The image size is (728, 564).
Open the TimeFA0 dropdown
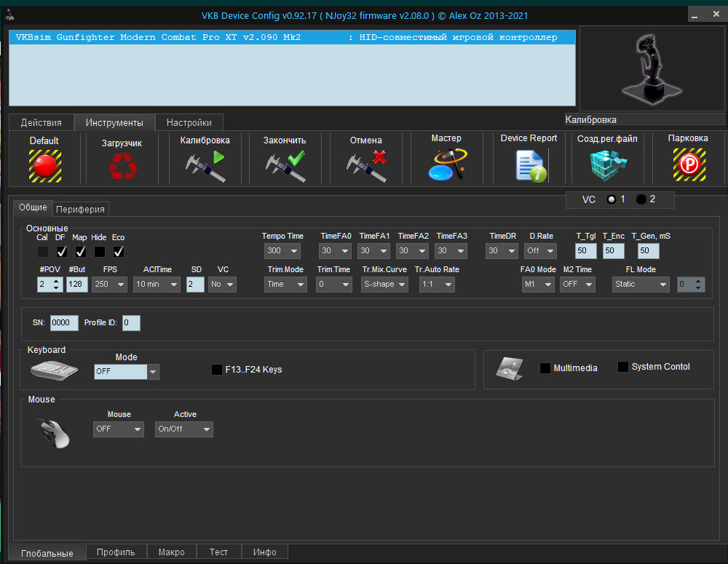pos(335,250)
